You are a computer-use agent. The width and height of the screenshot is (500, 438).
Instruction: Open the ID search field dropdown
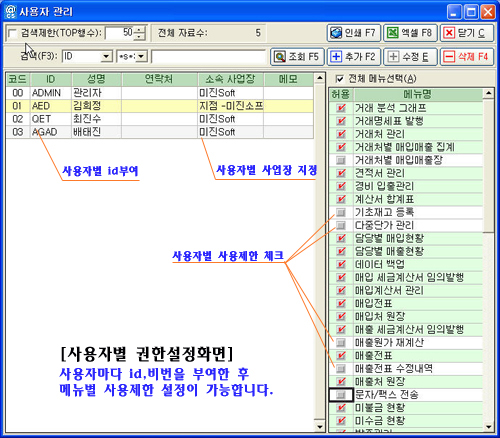pos(106,57)
